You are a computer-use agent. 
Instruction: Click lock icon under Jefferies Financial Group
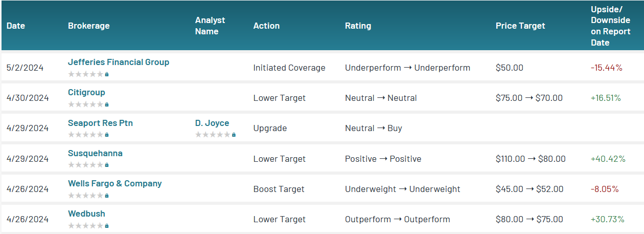click(x=107, y=74)
